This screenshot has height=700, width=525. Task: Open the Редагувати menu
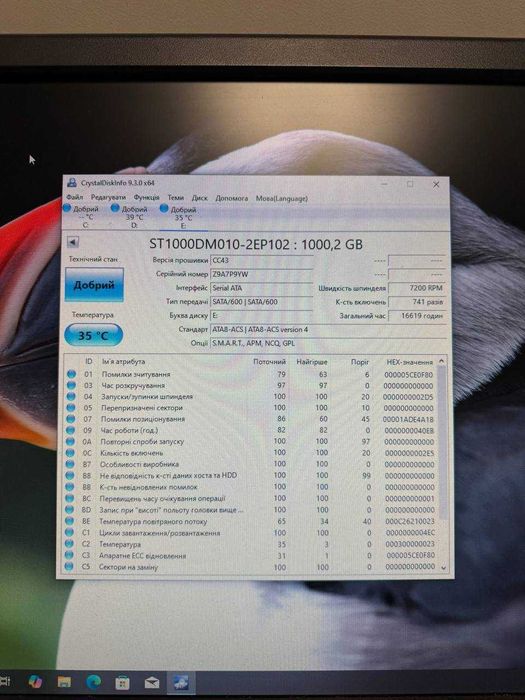click(108, 197)
